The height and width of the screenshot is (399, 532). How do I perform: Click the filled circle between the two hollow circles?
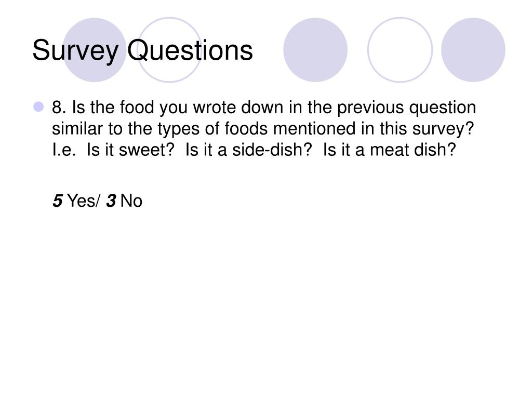315,50
